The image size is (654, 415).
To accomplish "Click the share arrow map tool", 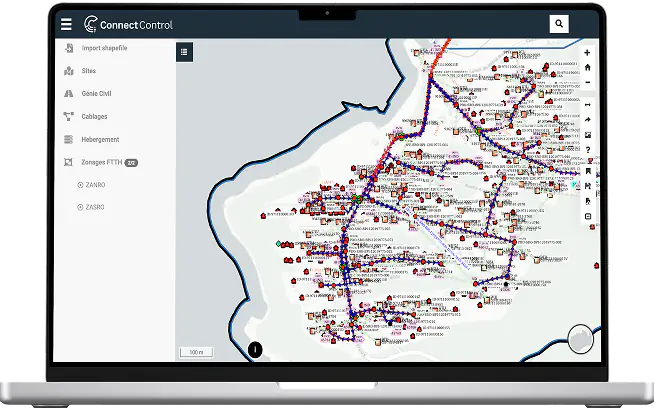I will click(x=587, y=120).
